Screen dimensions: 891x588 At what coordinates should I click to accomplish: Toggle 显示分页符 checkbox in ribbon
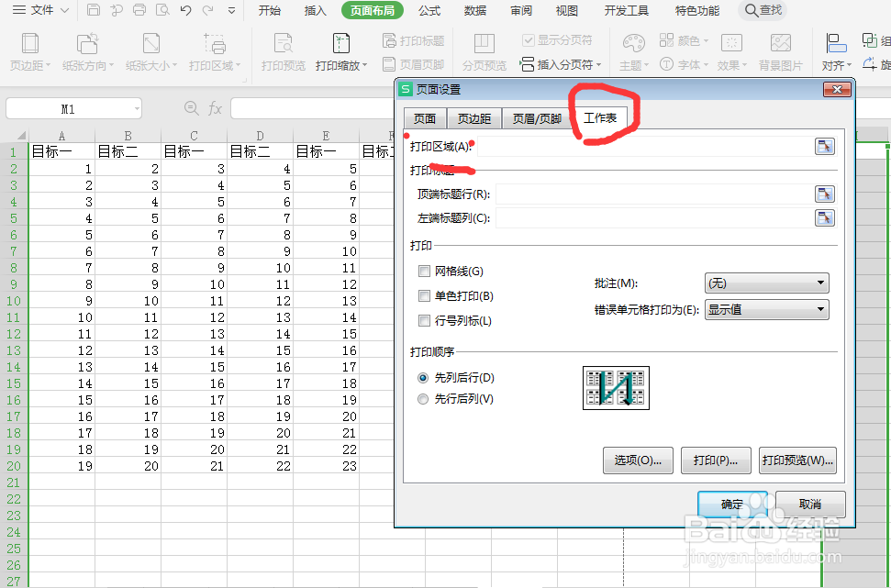528,40
